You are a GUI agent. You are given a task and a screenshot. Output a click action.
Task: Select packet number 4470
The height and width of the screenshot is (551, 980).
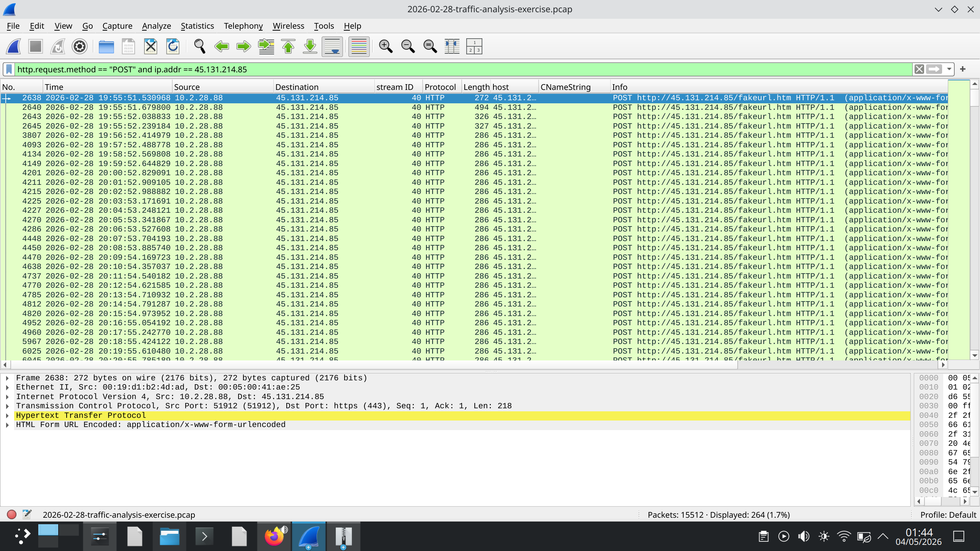pos(474,258)
